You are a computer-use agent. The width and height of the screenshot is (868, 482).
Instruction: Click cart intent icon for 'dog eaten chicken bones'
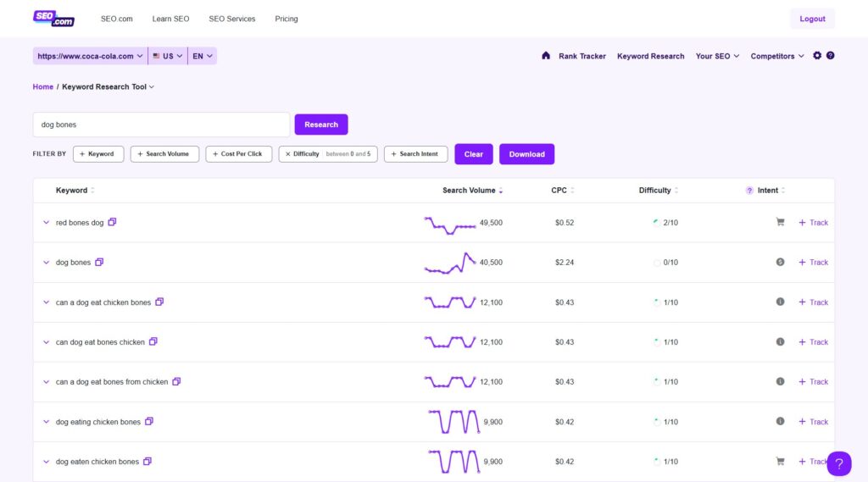(780, 461)
